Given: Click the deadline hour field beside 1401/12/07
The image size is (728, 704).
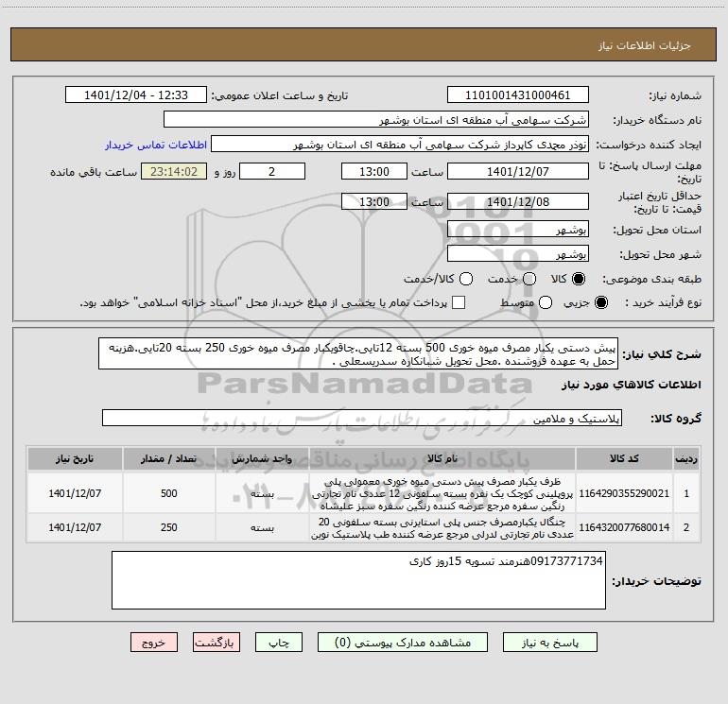Looking at the screenshot, I should pyautogui.click(x=374, y=171).
